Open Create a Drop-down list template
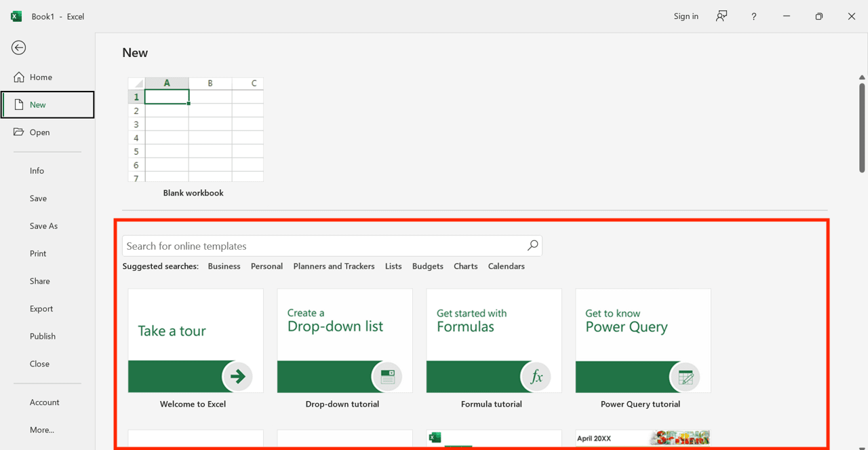 (x=345, y=341)
